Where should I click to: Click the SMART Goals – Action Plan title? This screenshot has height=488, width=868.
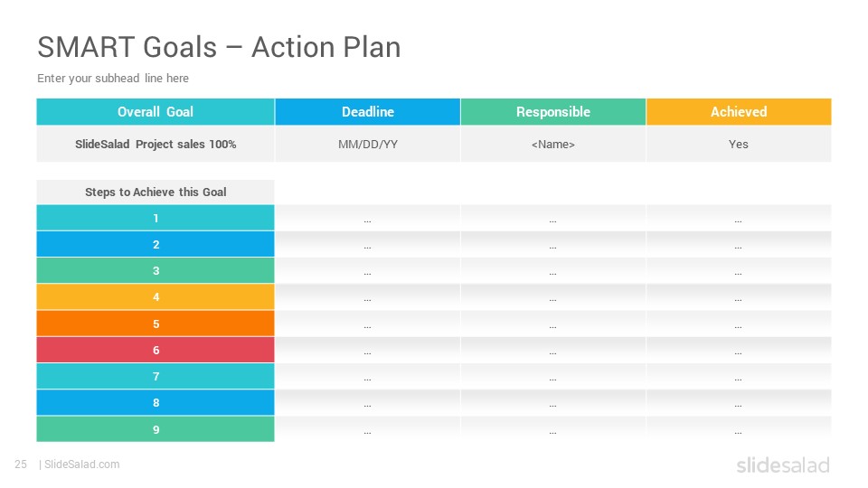219,47
